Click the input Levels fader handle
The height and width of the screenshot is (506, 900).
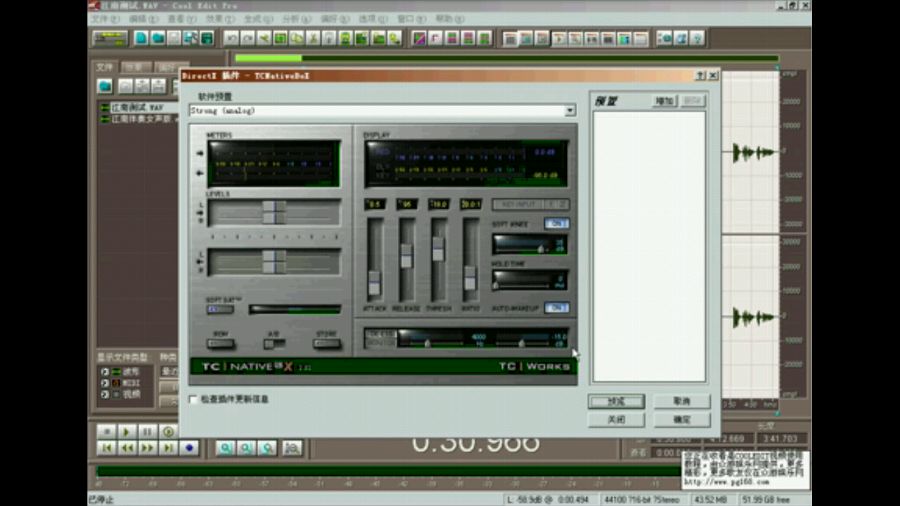[274, 212]
